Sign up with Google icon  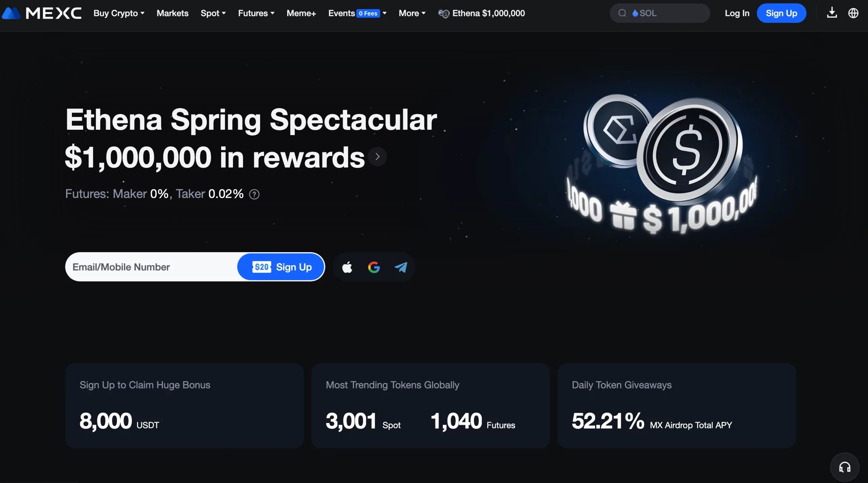374,267
